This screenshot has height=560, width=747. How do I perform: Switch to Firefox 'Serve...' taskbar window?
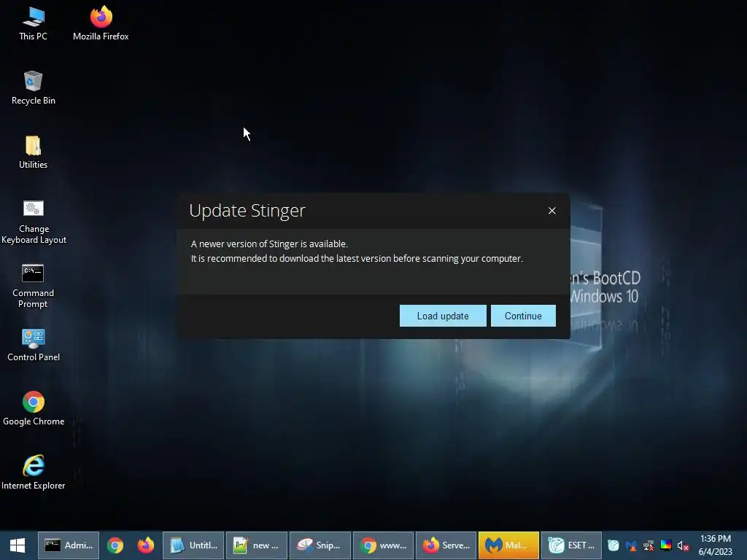click(x=446, y=545)
